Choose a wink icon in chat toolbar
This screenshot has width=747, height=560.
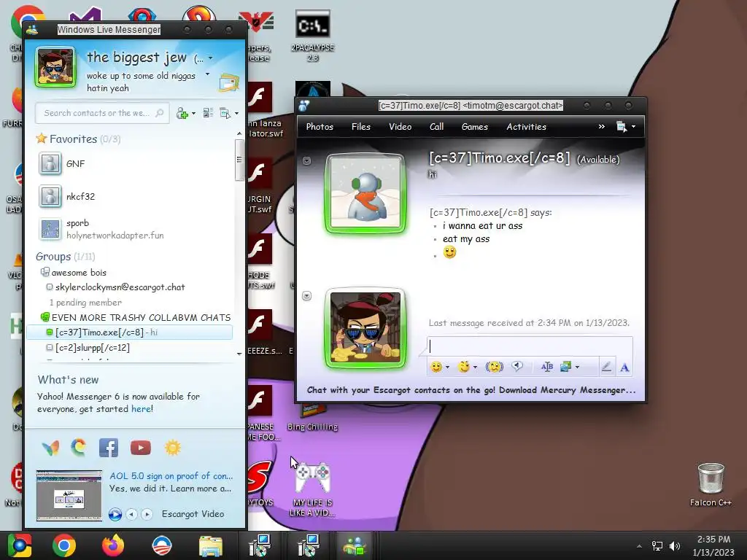pyautogui.click(x=463, y=367)
